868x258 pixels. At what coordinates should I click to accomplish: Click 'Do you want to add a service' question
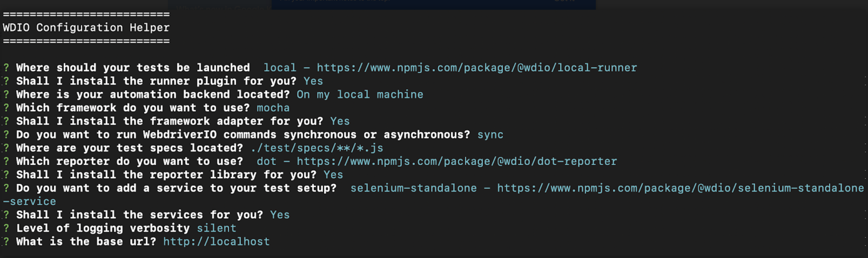(176, 188)
